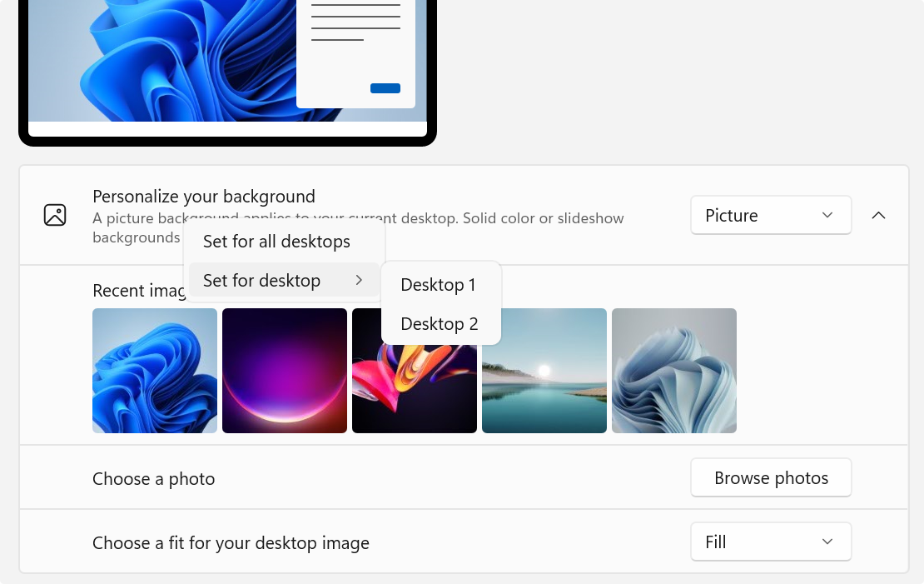Open the Picture background type dropdown
This screenshot has height=584, width=924.
point(770,215)
